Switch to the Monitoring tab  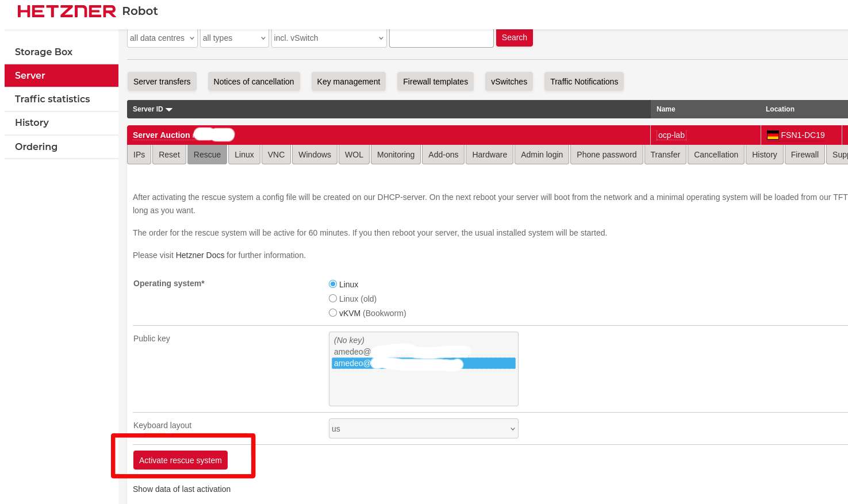tap(396, 155)
